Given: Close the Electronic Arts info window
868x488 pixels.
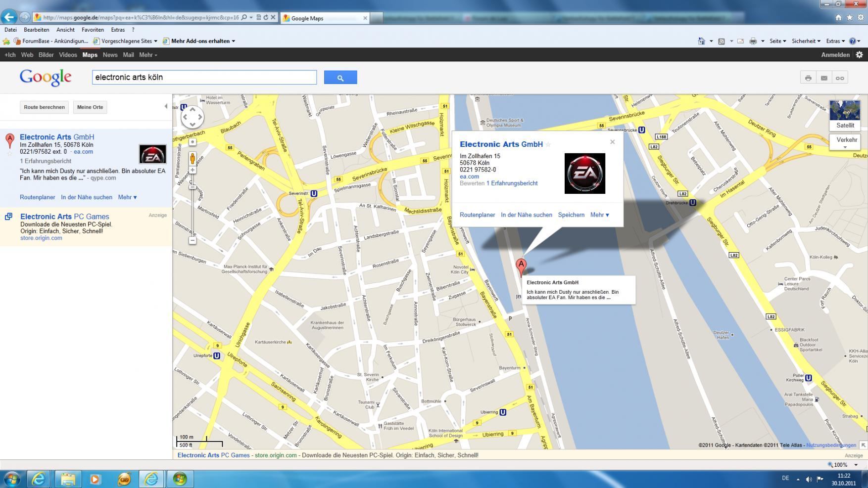Looking at the screenshot, I should tap(613, 142).
